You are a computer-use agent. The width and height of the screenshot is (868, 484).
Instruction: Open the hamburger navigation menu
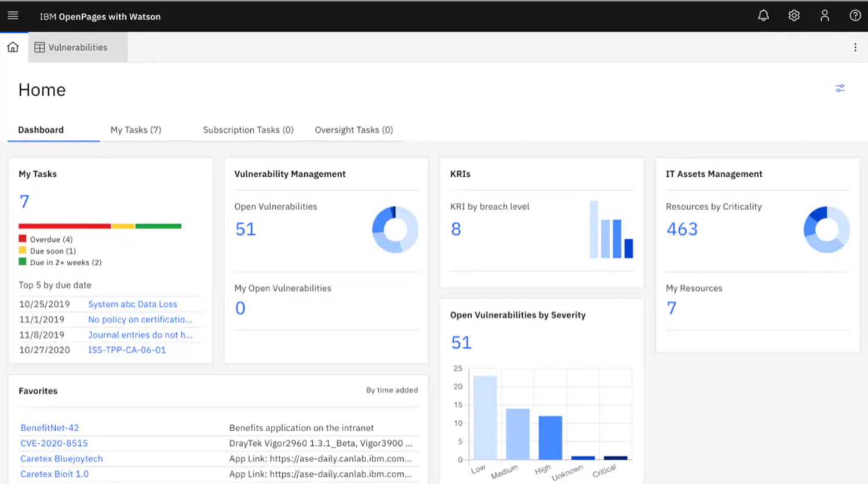pyautogui.click(x=13, y=16)
